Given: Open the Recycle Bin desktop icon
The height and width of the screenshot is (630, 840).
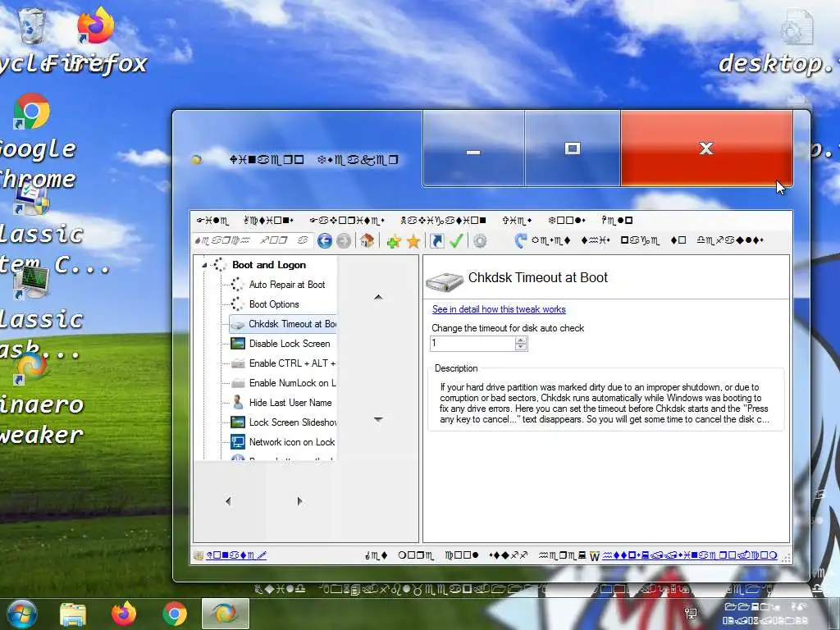Looking at the screenshot, I should click(31, 25).
